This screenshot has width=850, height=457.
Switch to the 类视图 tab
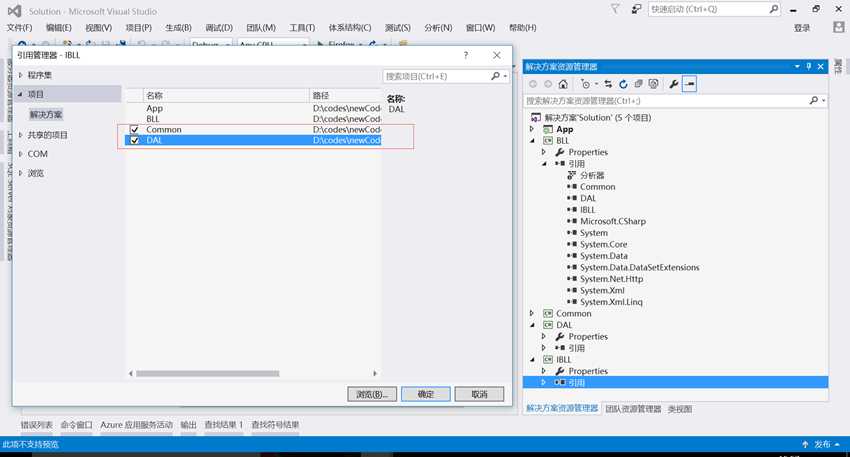[680, 409]
